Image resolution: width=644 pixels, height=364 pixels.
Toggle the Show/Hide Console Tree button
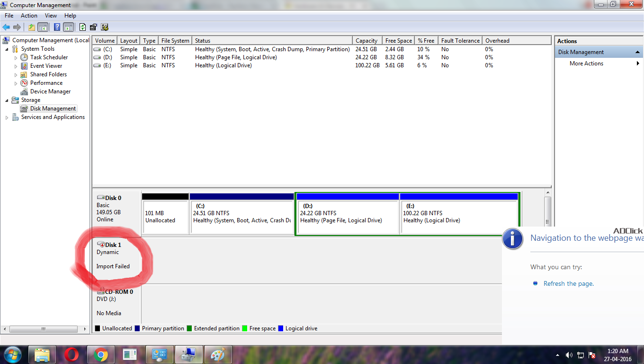click(x=43, y=27)
